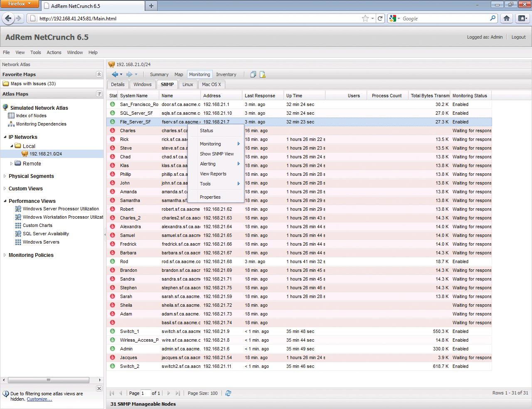Open the Customize link in the notice

tap(39, 399)
